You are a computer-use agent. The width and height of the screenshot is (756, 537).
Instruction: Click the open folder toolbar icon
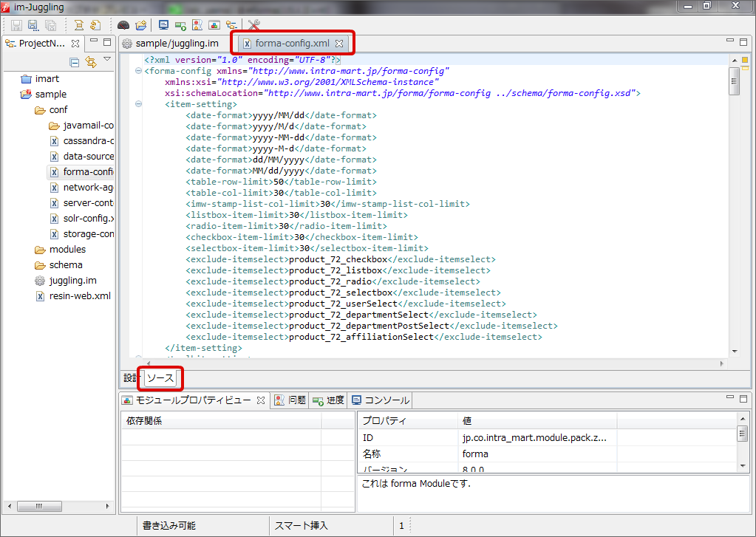(141, 25)
